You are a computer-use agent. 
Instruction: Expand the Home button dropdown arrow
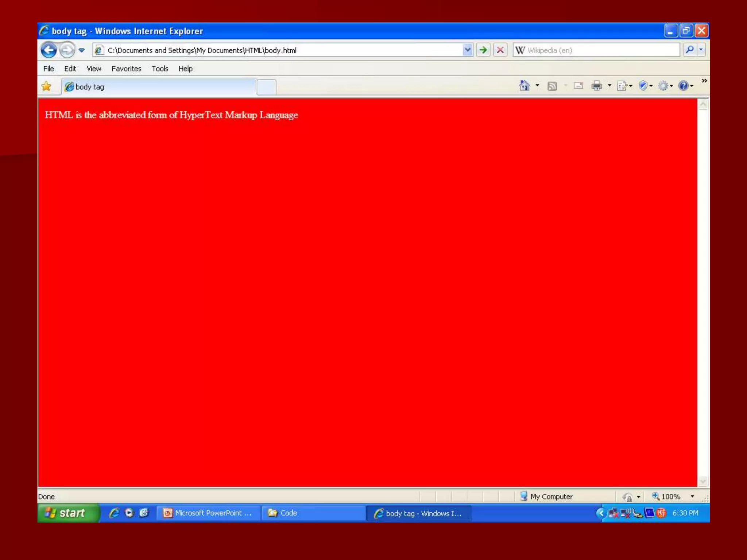537,86
